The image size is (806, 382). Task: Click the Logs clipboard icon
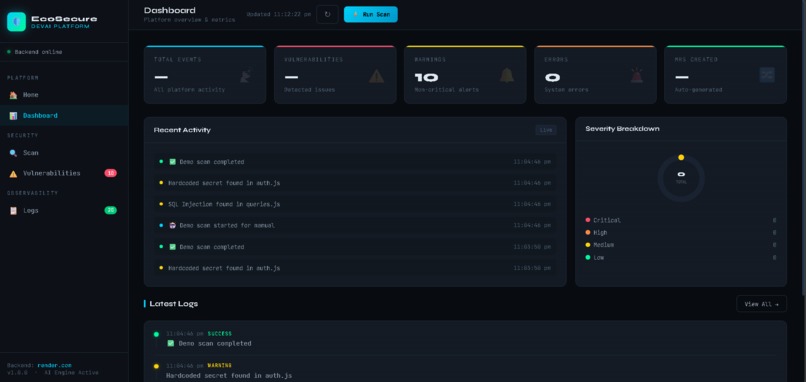pyautogui.click(x=13, y=210)
